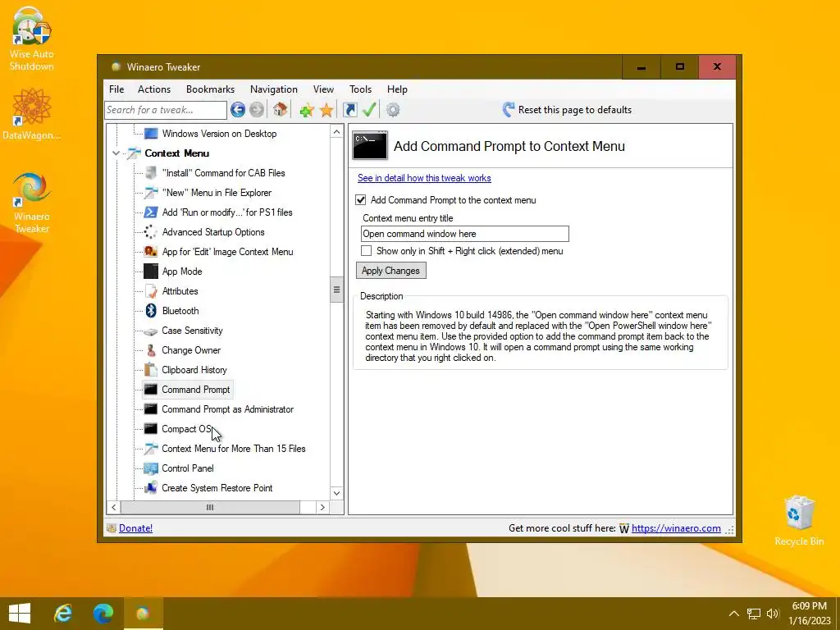Open See in detail how this tweak works link

pyautogui.click(x=424, y=178)
